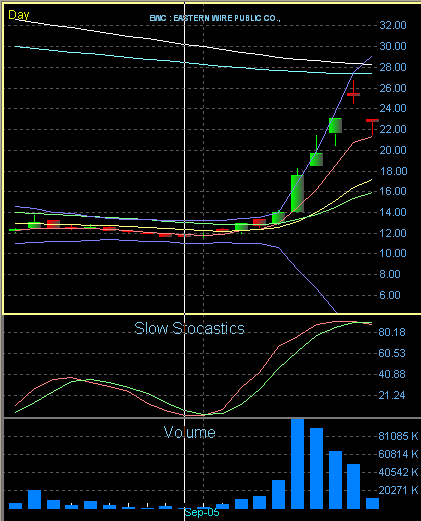This screenshot has height=521, width=421.
Task: Click the 12.00 price axis label
Action: [x=393, y=233]
